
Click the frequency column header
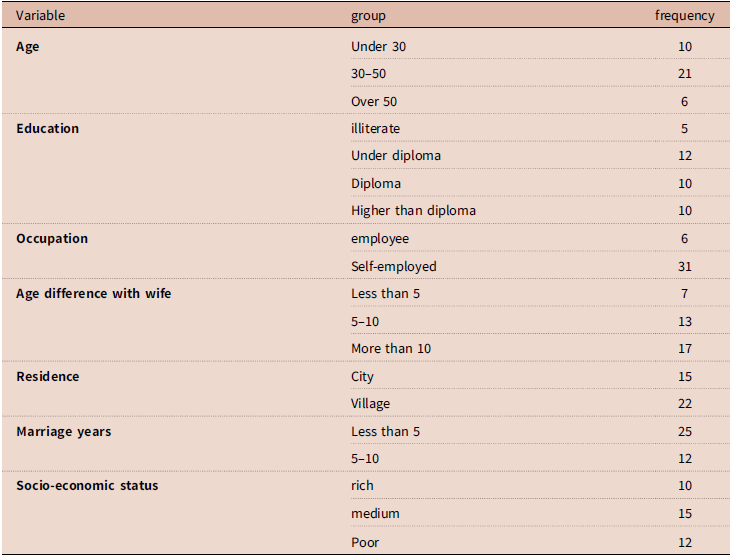point(684,16)
